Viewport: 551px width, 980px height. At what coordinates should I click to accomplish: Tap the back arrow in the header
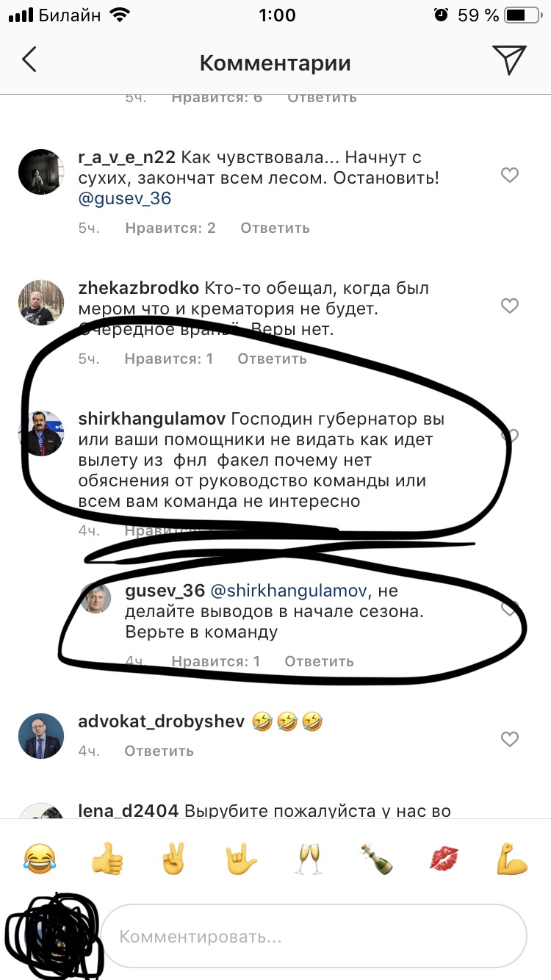click(29, 60)
